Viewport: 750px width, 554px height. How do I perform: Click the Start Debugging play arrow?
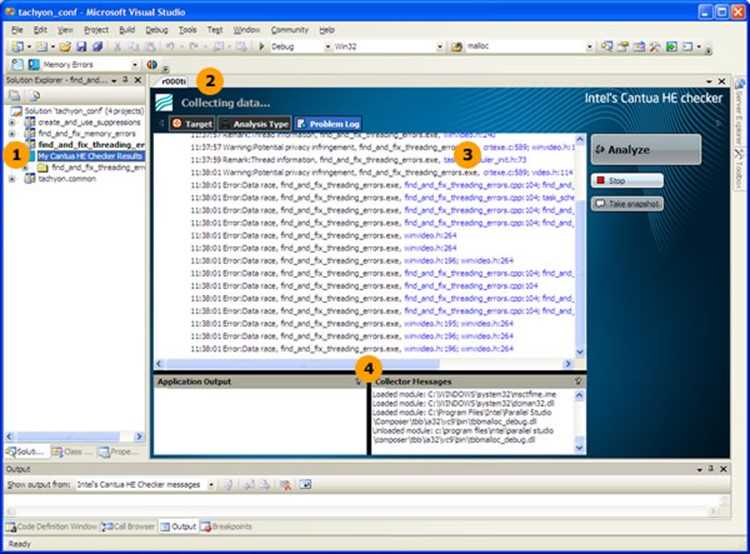(x=262, y=46)
